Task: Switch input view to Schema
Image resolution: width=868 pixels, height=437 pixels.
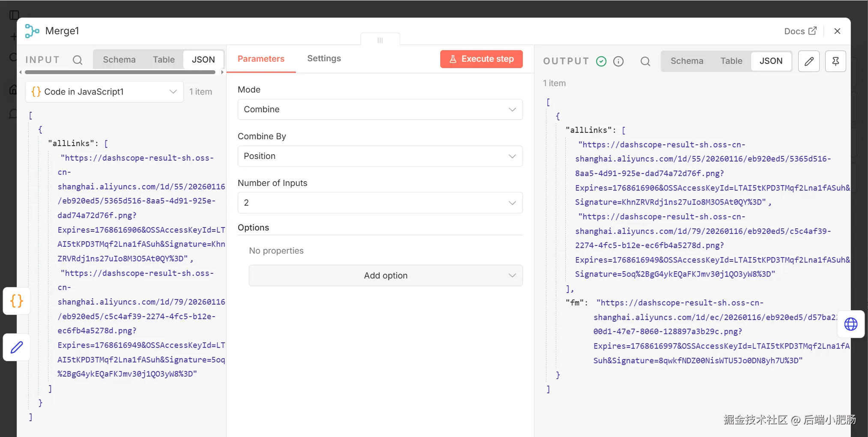Action: (119, 60)
